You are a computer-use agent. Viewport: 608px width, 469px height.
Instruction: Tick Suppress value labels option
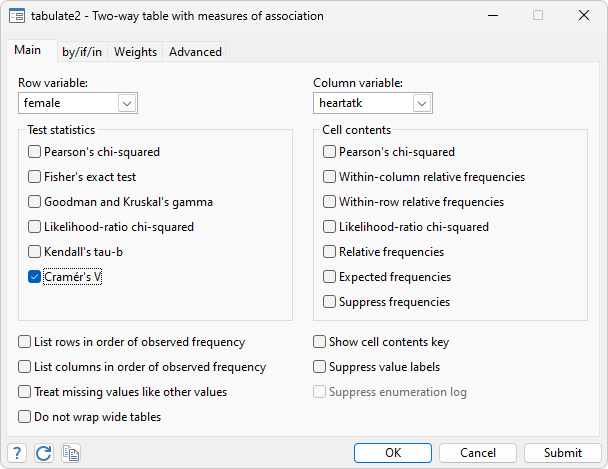coord(320,367)
